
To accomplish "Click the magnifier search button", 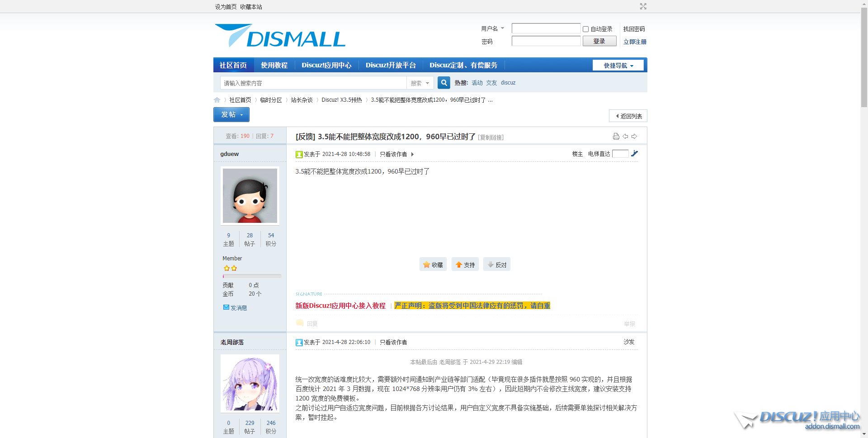I will click(x=444, y=83).
